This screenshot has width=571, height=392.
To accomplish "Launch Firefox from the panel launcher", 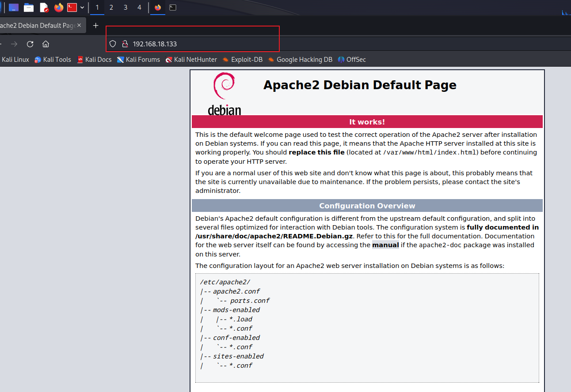I will (x=59, y=8).
